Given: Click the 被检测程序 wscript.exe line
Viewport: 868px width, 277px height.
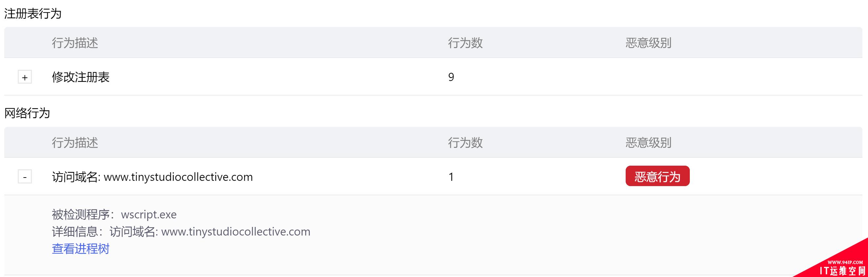Looking at the screenshot, I should (x=114, y=214).
